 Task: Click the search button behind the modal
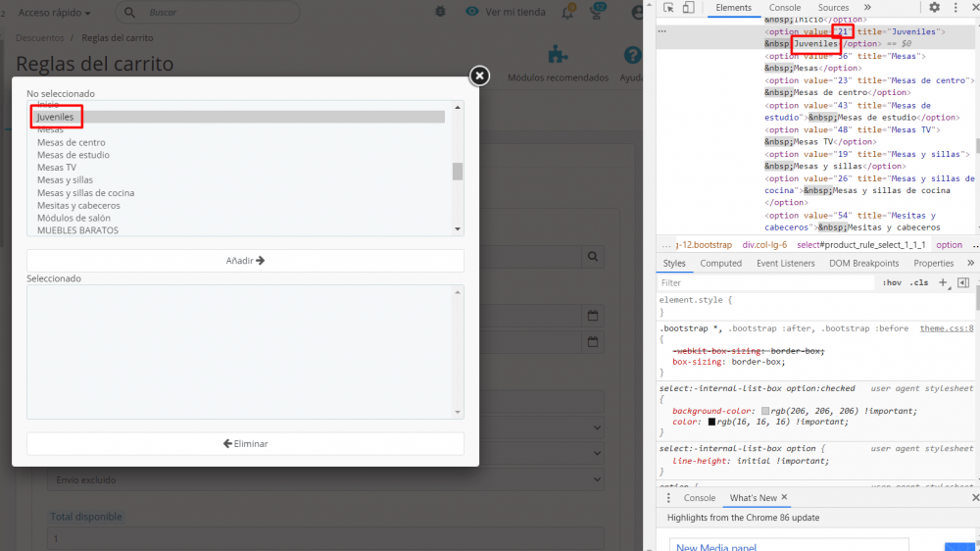coord(593,257)
